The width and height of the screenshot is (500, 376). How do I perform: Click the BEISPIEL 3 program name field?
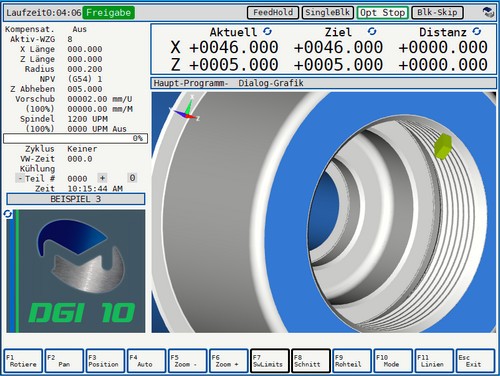(x=76, y=199)
